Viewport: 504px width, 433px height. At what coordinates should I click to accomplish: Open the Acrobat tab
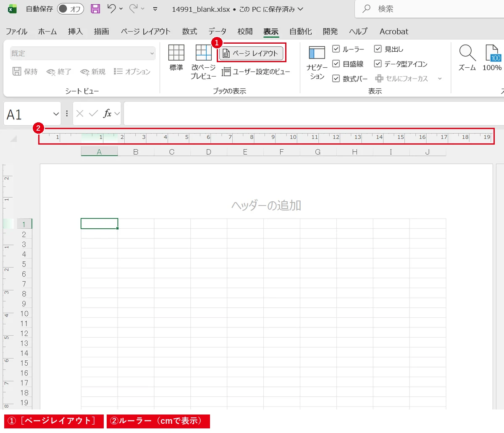coord(394,32)
